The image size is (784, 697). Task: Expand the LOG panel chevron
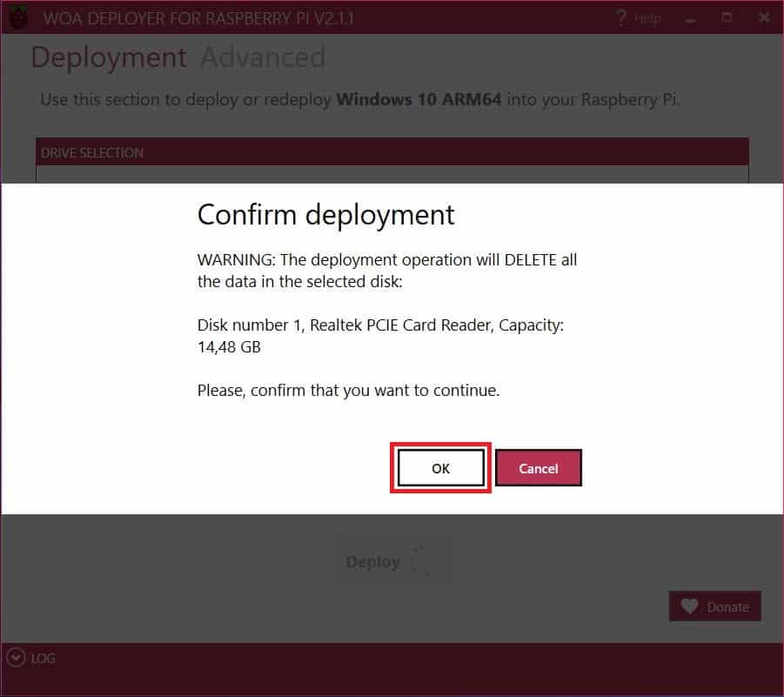coord(16,658)
